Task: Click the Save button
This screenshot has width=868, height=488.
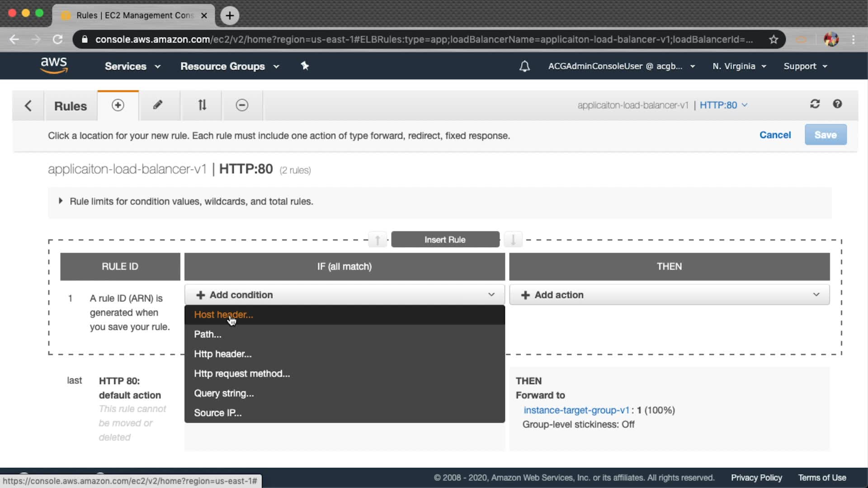Action: pyautogui.click(x=825, y=135)
